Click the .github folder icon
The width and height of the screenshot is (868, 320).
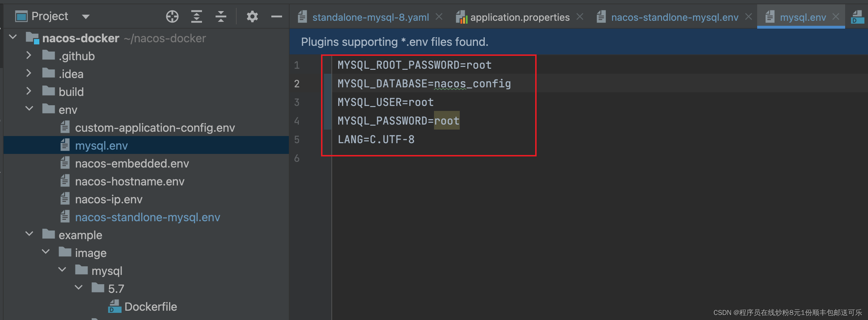point(49,55)
